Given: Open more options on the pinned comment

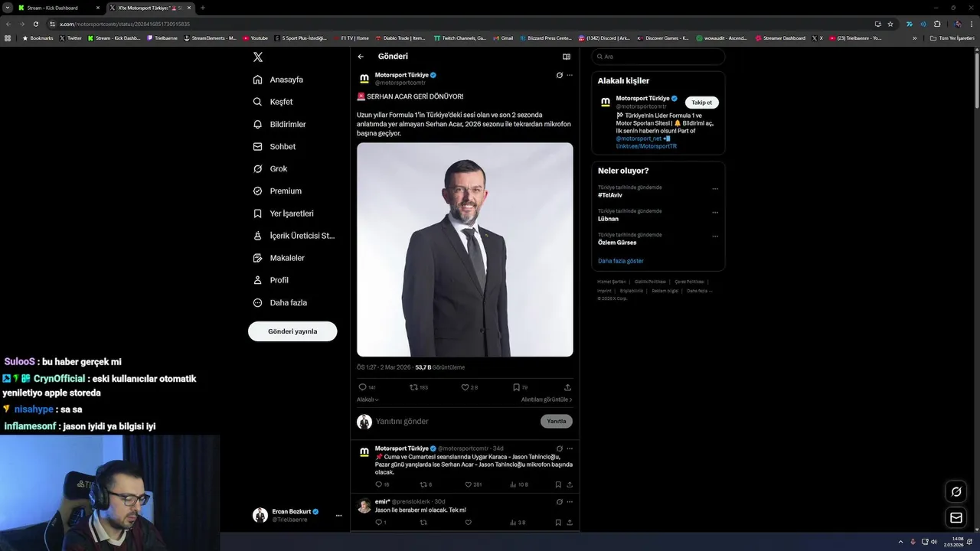Looking at the screenshot, I should pos(570,448).
